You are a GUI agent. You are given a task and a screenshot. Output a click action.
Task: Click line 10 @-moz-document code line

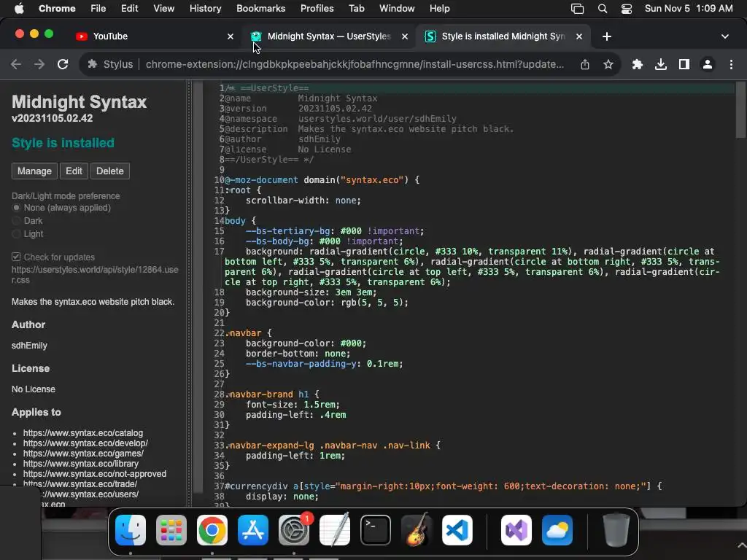coord(322,180)
